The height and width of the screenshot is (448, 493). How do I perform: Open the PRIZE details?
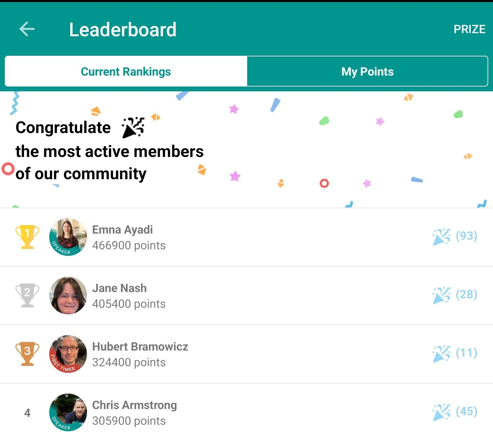469,29
